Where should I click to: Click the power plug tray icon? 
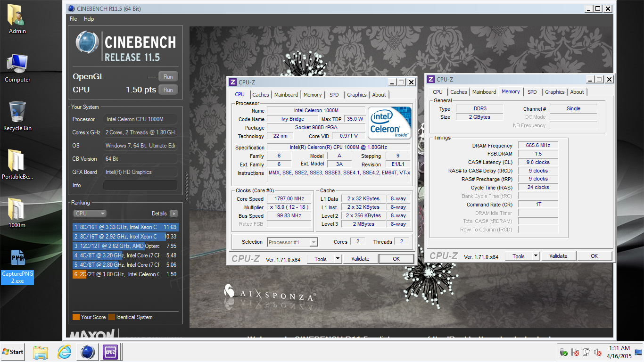pos(586,352)
